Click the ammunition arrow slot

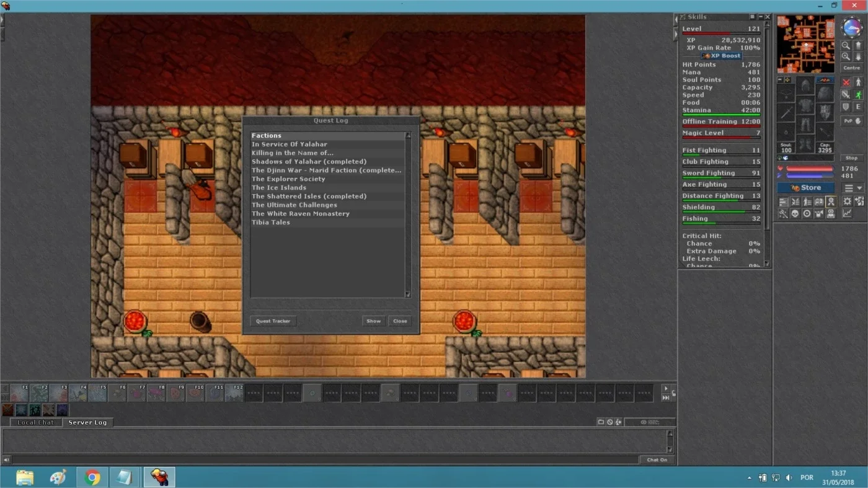pyautogui.click(x=825, y=131)
